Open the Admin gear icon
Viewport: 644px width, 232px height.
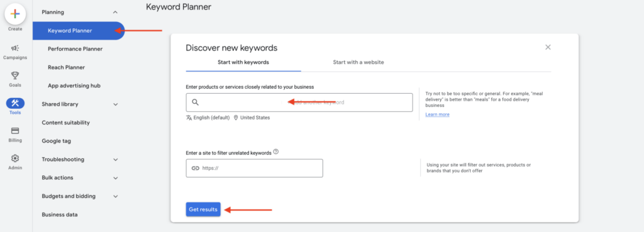[x=15, y=158]
